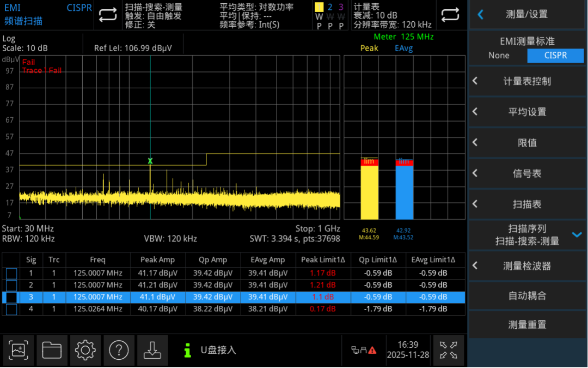Select the 125.0264 MHz frequency cell

tap(98, 309)
